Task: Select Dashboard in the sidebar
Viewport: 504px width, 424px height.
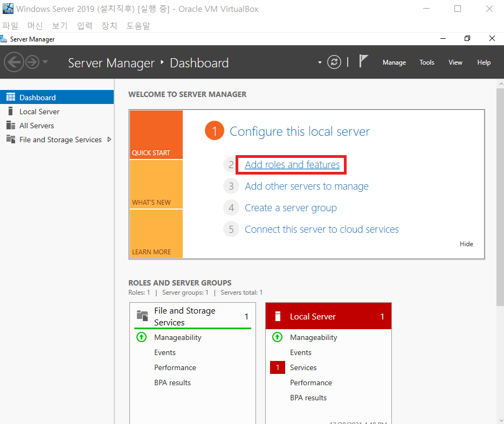Action: pyautogui.click(x=57, y=98)
